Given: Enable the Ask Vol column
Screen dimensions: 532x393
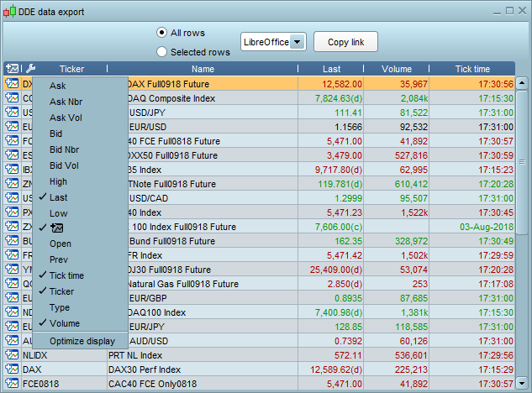Looking at the screenshot, I should click(66, 117).
